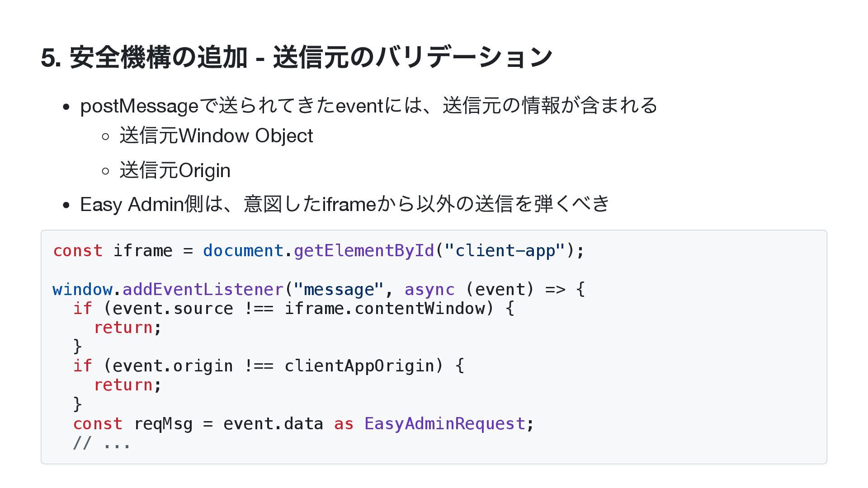Click the code line 'const iframe = document.getElementById'

click(319, 251)
